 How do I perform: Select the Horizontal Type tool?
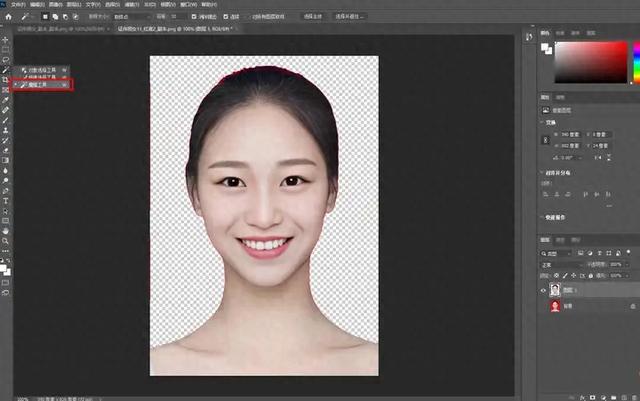coord(5,201)
